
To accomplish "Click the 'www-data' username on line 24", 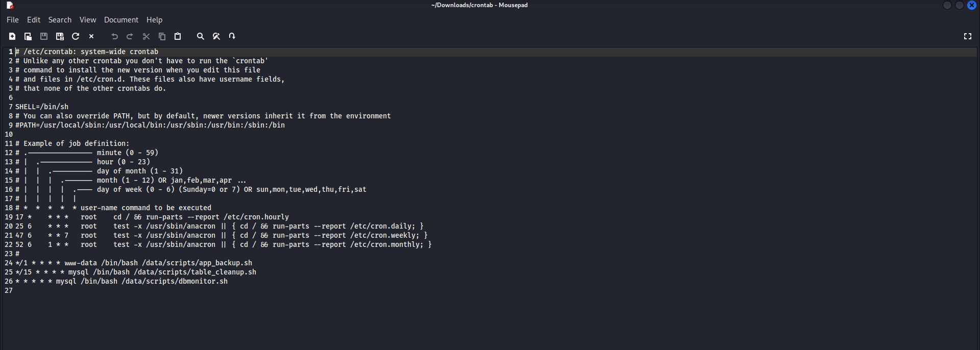I will (81, 263).
